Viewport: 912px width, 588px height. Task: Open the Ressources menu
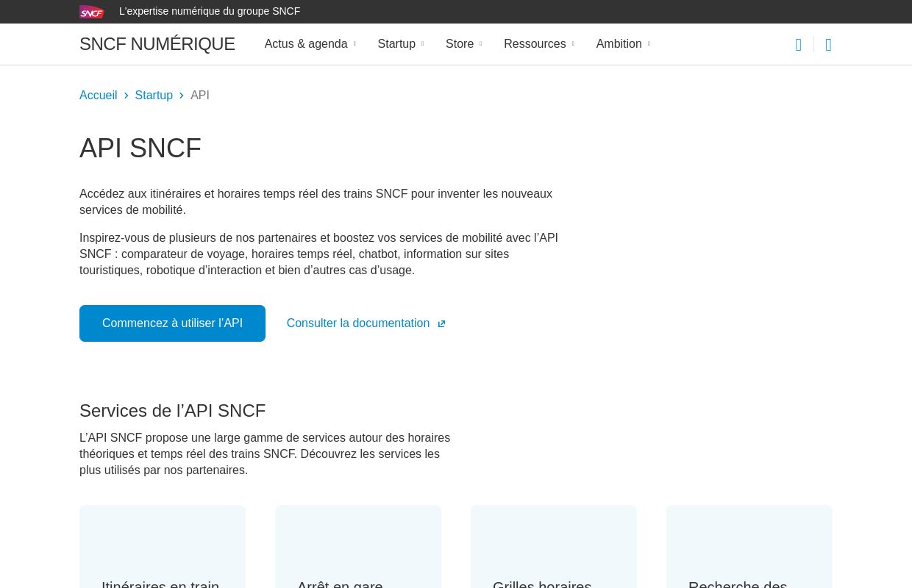[x=539, y=44]
